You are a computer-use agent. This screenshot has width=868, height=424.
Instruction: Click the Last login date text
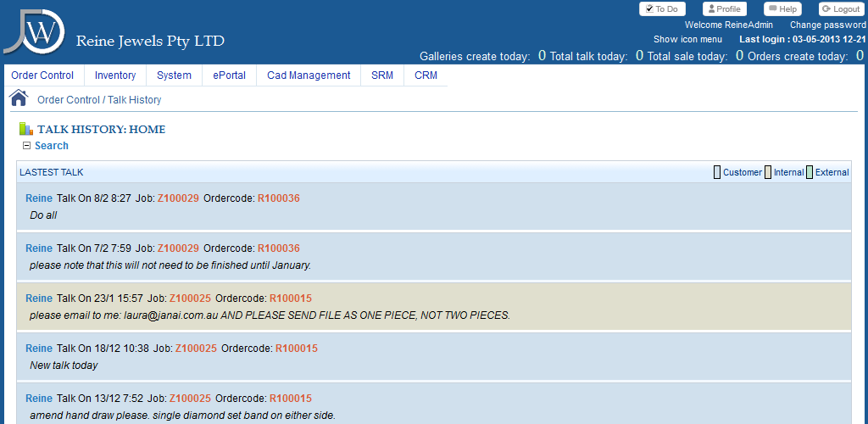point(803,39)
